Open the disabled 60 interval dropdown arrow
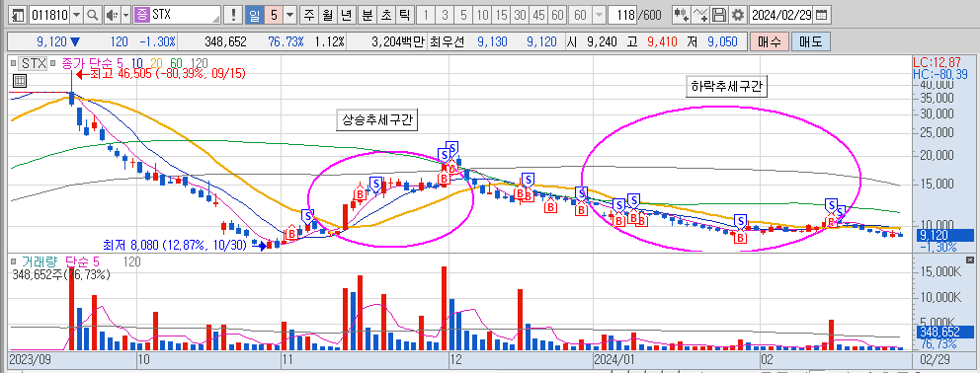 coord(599,15)
